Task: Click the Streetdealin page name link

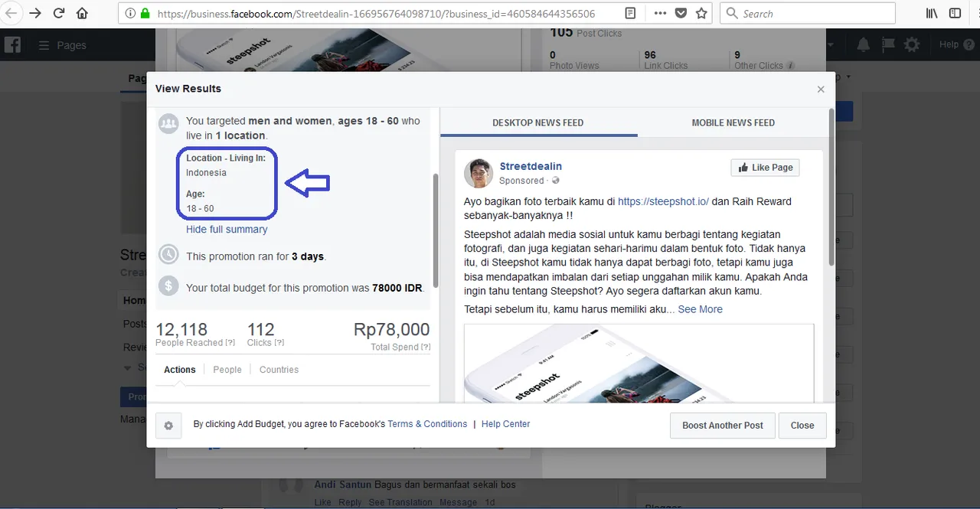Action: 531,166
